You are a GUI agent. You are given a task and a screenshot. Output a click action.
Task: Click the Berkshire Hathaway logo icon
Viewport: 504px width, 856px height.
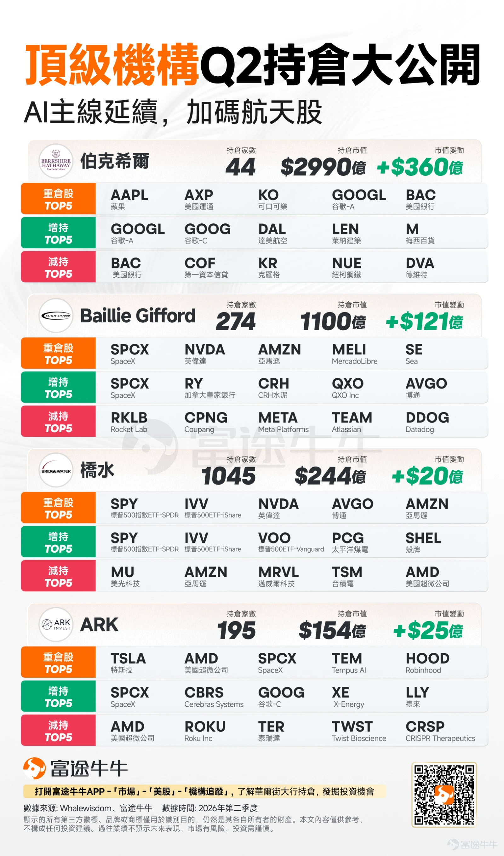[x=56, y=161]
